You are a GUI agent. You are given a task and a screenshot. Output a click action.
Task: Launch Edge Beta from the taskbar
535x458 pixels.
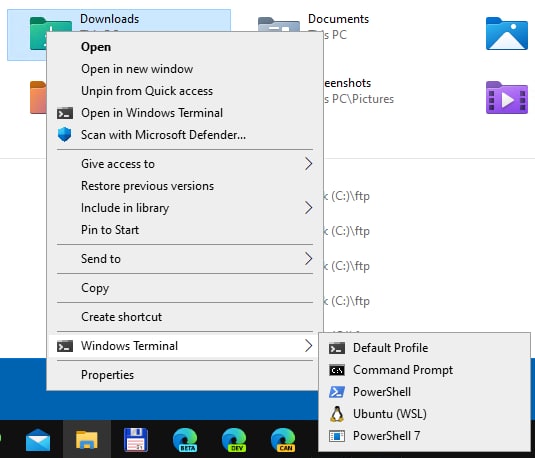(185, 440)
